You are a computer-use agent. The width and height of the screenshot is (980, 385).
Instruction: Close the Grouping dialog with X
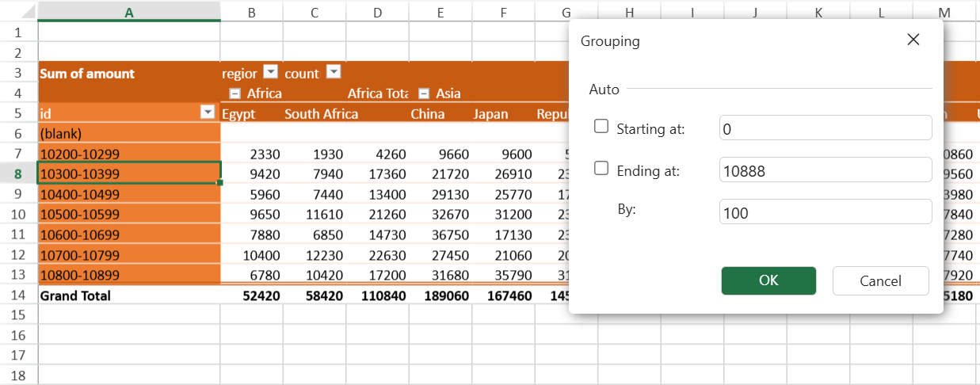click(913, 40)
